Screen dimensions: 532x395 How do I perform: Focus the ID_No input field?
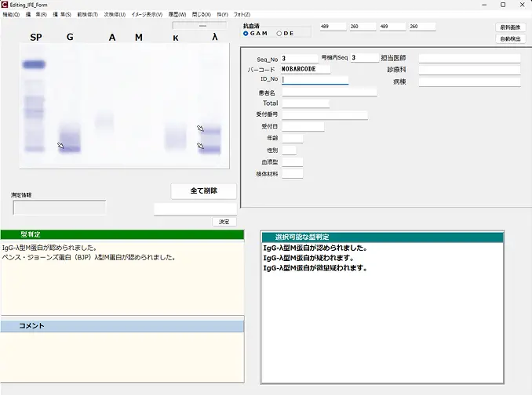315,80
